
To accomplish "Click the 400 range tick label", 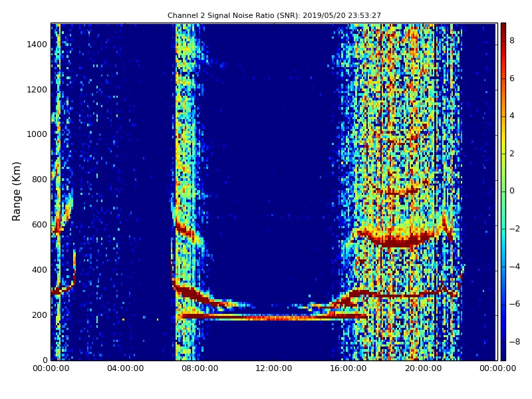I will coord(39,270).
